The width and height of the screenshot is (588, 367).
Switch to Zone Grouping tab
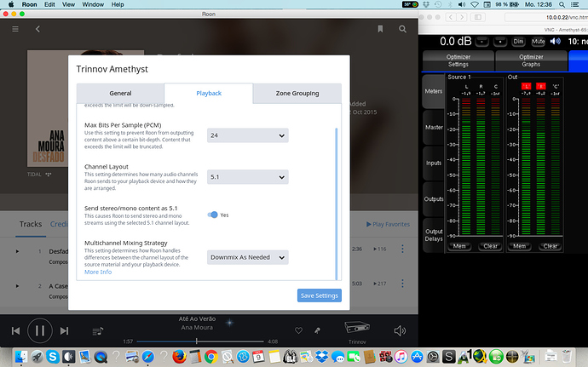(297, 94)
